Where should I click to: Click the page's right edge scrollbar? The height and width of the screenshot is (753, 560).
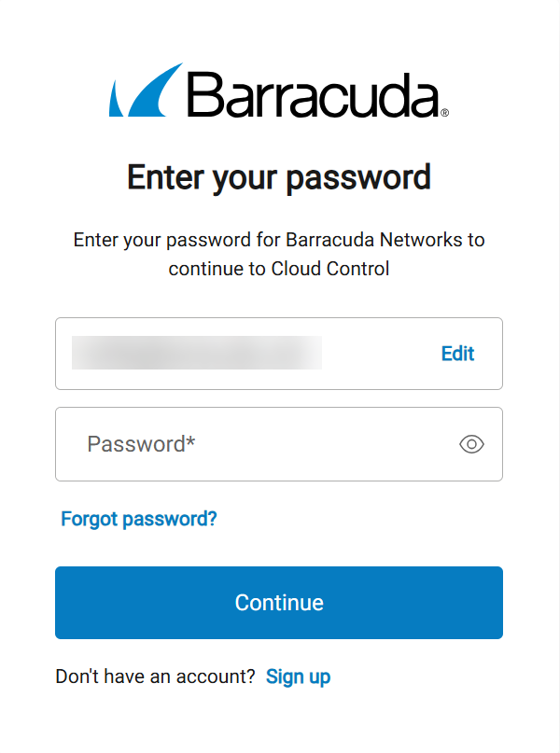[x=557, y=373]
